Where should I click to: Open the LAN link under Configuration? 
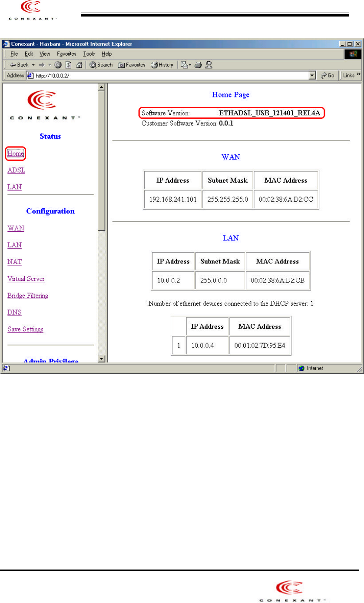coord(14,245)
